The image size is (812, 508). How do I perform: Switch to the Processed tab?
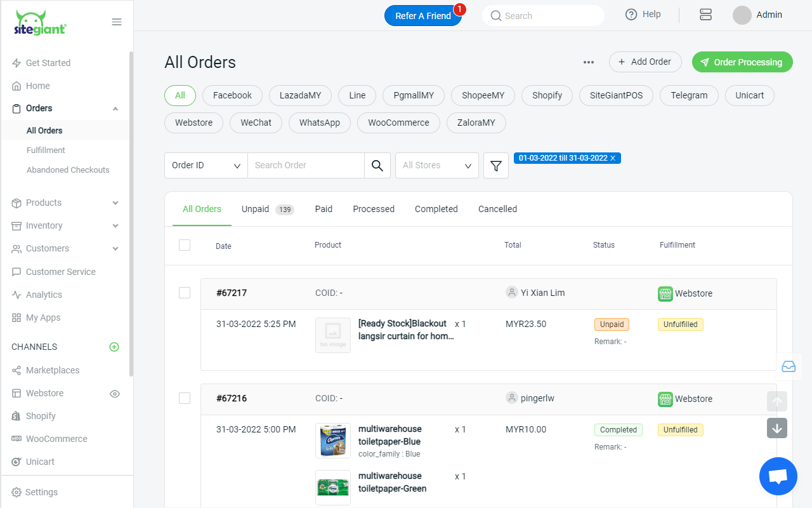coord(374,209)
